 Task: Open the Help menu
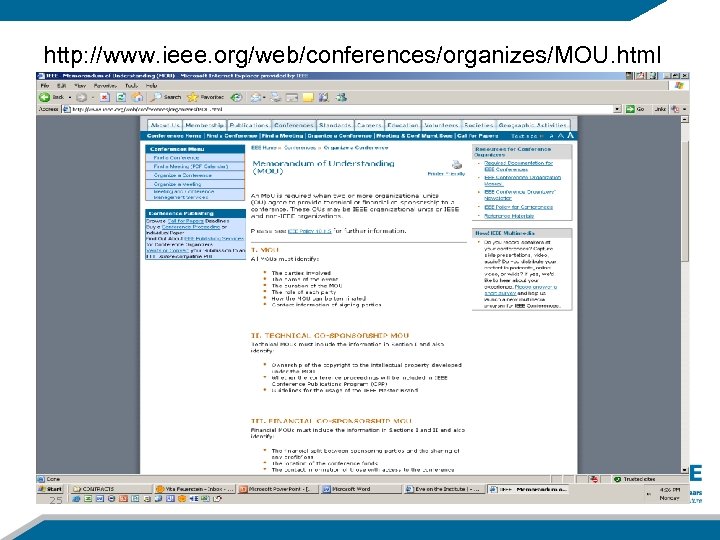(152, 85)
